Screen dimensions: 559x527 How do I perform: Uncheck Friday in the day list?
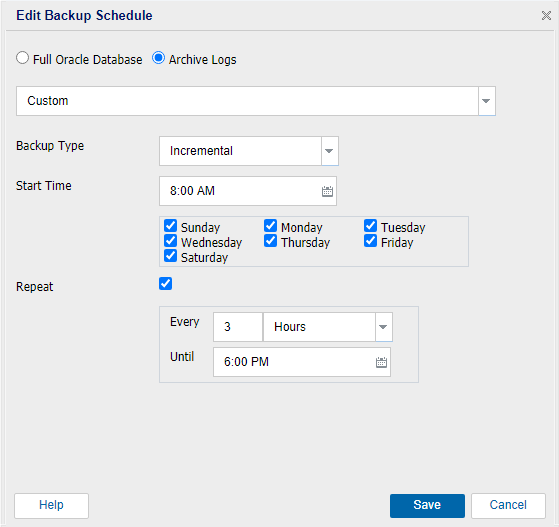(x=370, y=241)
